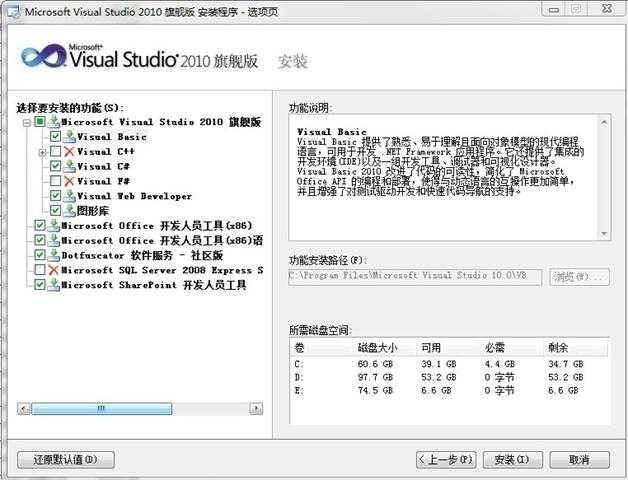Click the install icon beside Visual C#
This screenshot has height=480, width=628.
pos(69,166)
